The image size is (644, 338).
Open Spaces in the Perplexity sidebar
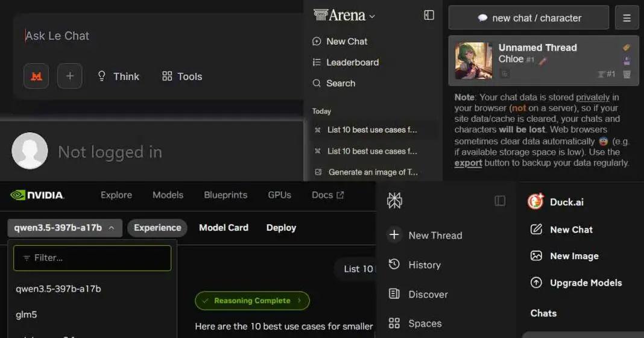click(415, 324)
